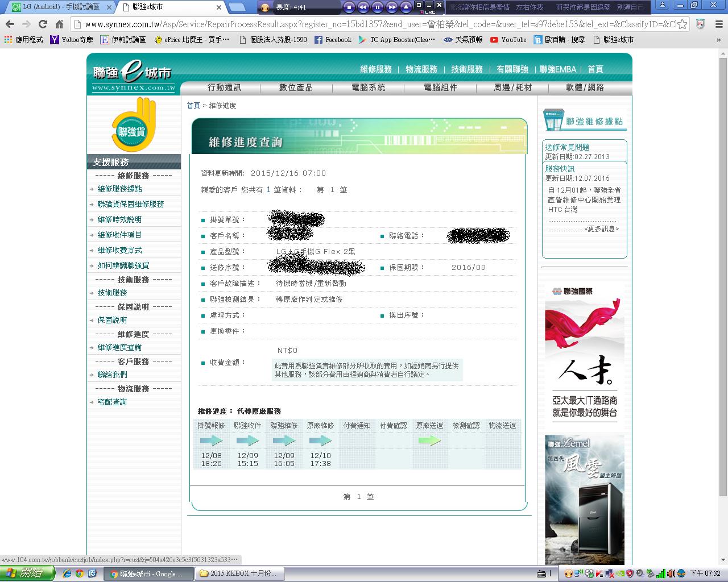Open taskbar item 2015 KKBOX folder
The height and width of the screenshot is (582, 728).
pos(238,573)
